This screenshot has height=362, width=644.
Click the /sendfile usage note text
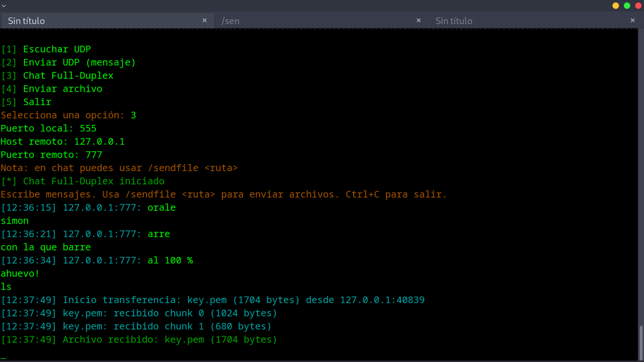(119, 168)
